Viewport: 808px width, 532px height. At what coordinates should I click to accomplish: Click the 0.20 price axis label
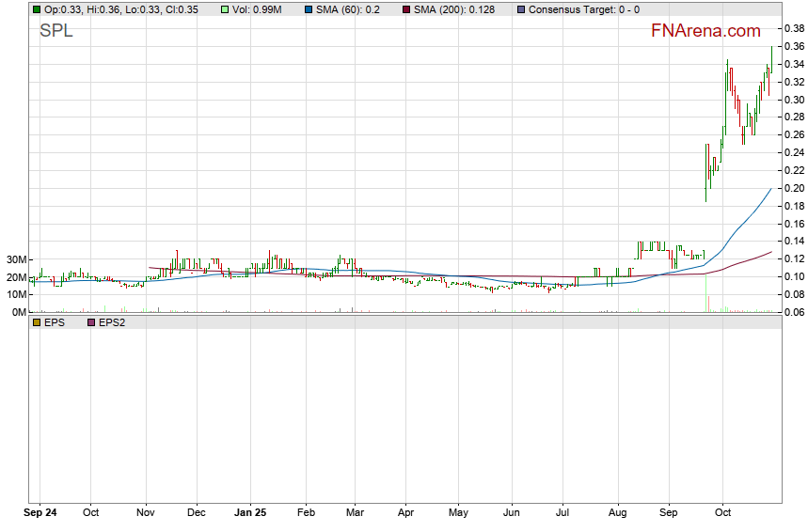pyautogui.click(x=792, y=188)
